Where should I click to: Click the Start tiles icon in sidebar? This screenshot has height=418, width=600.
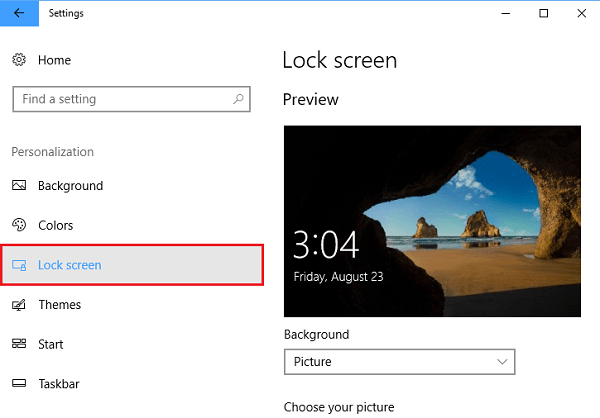click(19, 344)
